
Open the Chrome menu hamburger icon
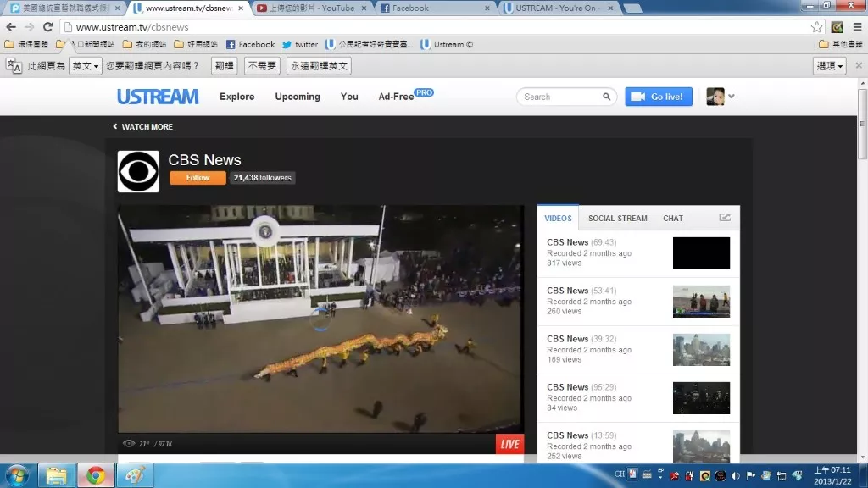(858, 26)
